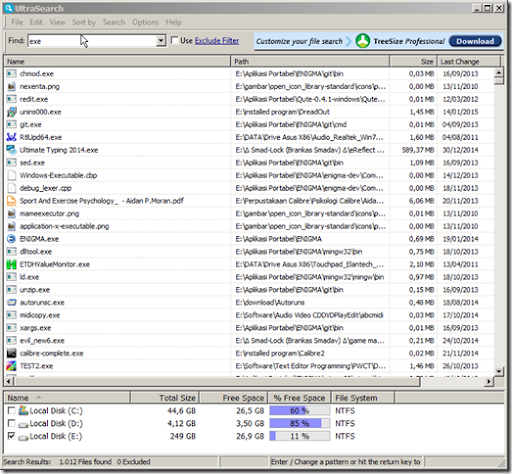Sort results by Path column header
The width and height of the screenshot is (512, 474).
pos(310,61)
